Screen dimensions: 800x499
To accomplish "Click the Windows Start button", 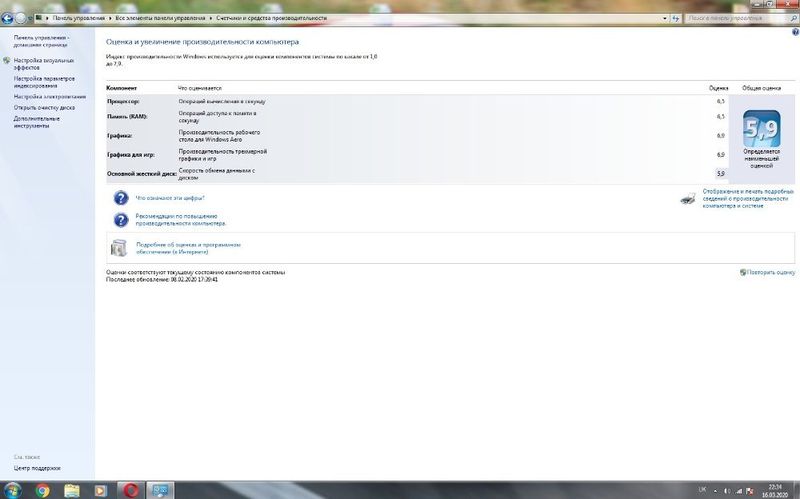I will (12, 490).
